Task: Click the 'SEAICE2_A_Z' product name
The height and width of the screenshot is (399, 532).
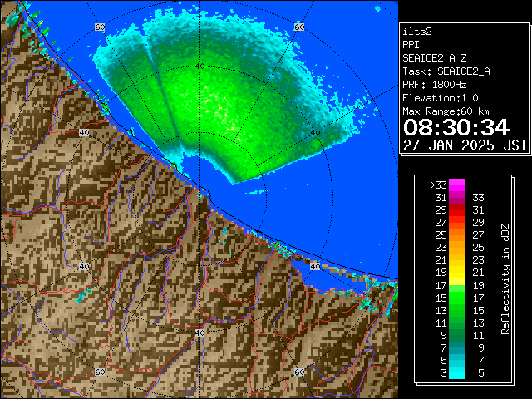Action: coord(434,58)
